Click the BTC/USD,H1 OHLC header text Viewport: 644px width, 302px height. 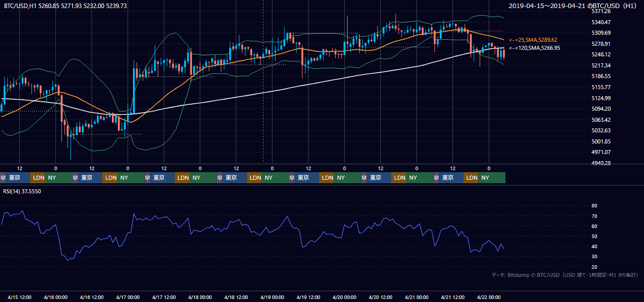pos(66,6)
